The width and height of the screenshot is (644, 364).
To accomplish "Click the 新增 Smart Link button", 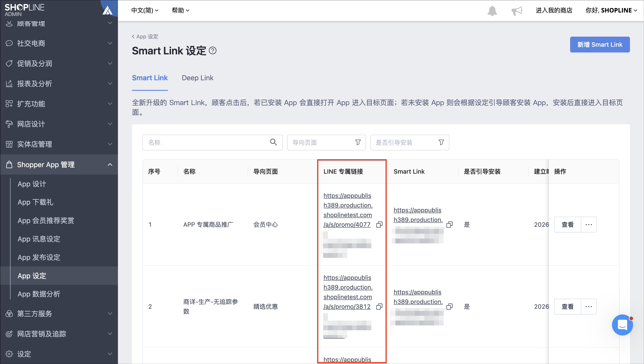I will (x=600, y=45).
